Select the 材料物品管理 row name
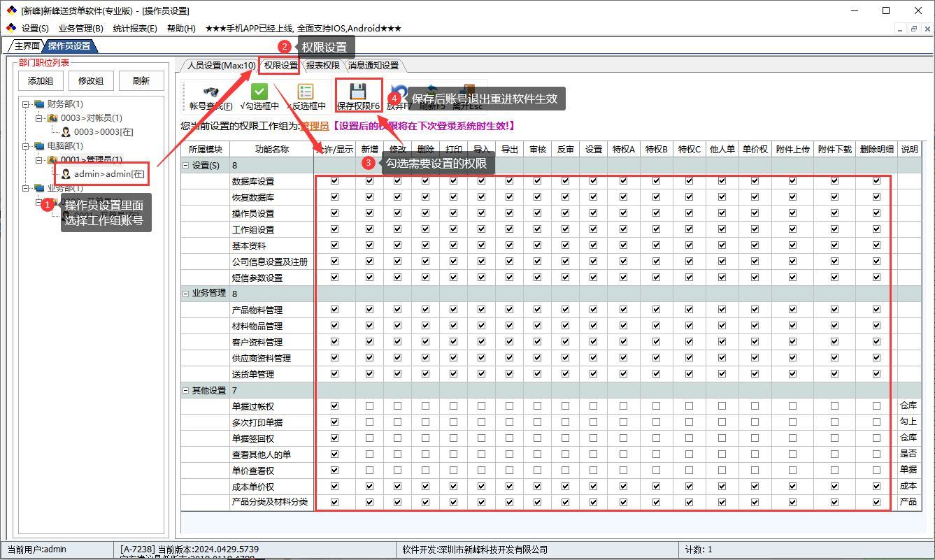 tap(257, 326)
